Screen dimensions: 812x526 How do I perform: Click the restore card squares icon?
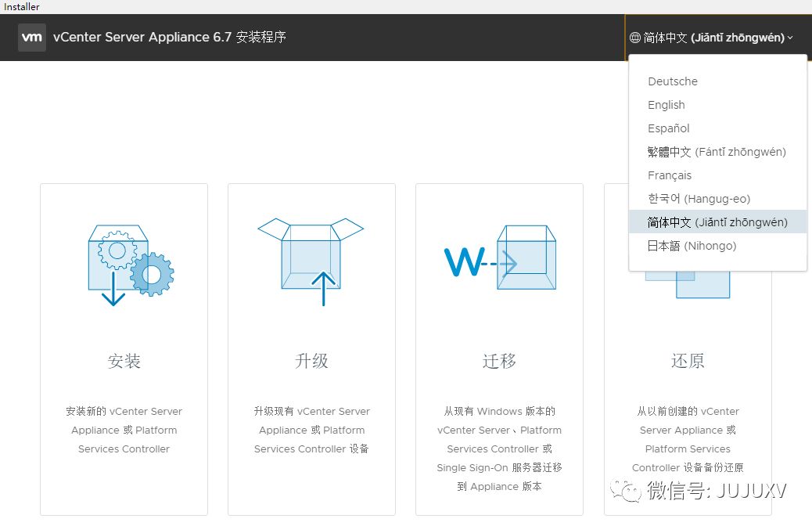click(688, 284)
